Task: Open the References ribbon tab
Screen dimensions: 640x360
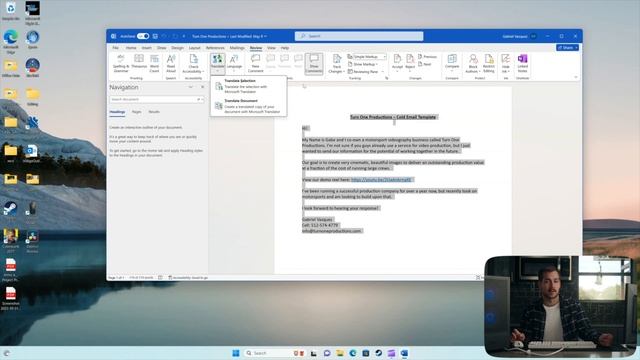Action: 215,48
